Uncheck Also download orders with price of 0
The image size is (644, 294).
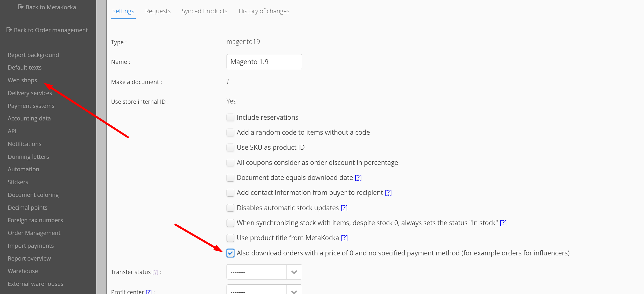(230, 253)
